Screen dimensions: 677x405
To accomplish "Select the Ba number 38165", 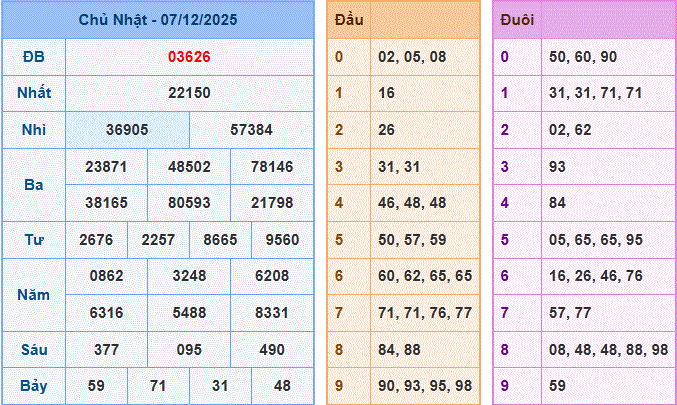I will coord(106,203).
